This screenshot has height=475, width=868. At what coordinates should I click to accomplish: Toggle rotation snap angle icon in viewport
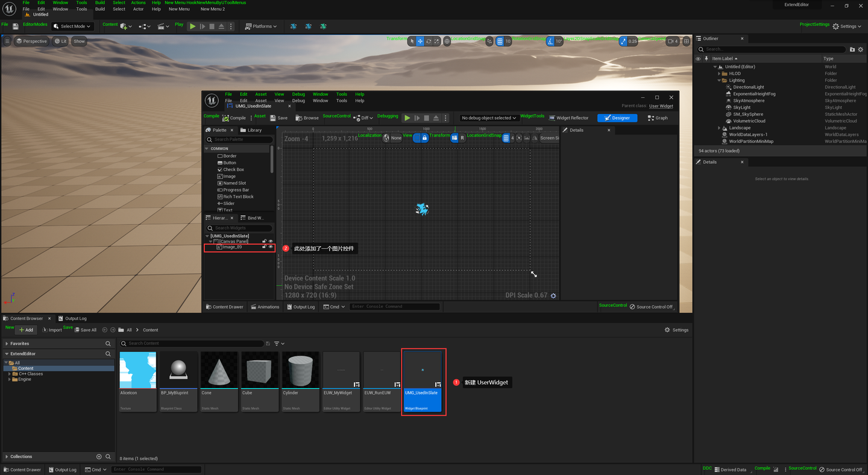(x=550, y=42)
